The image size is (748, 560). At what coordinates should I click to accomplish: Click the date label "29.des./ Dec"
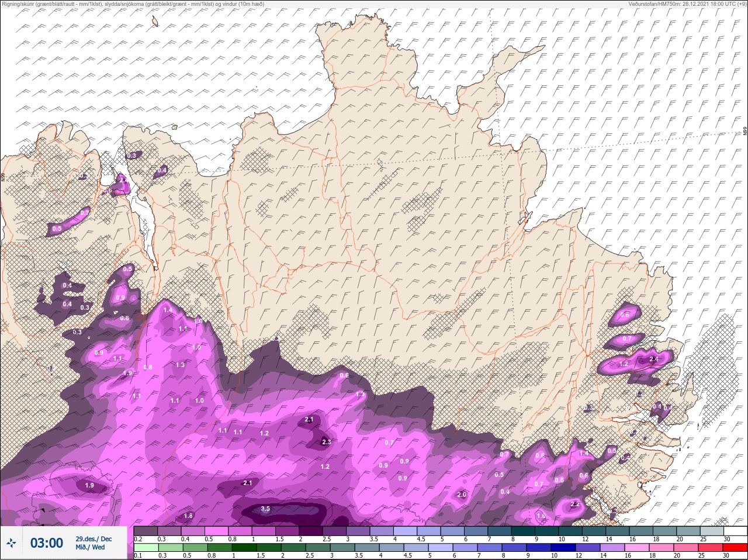(x=93, y=538)
